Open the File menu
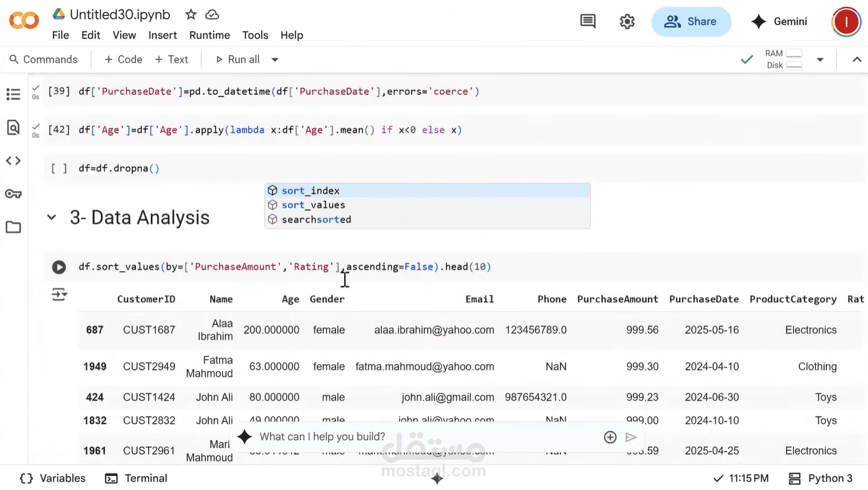 coord(60,36)
